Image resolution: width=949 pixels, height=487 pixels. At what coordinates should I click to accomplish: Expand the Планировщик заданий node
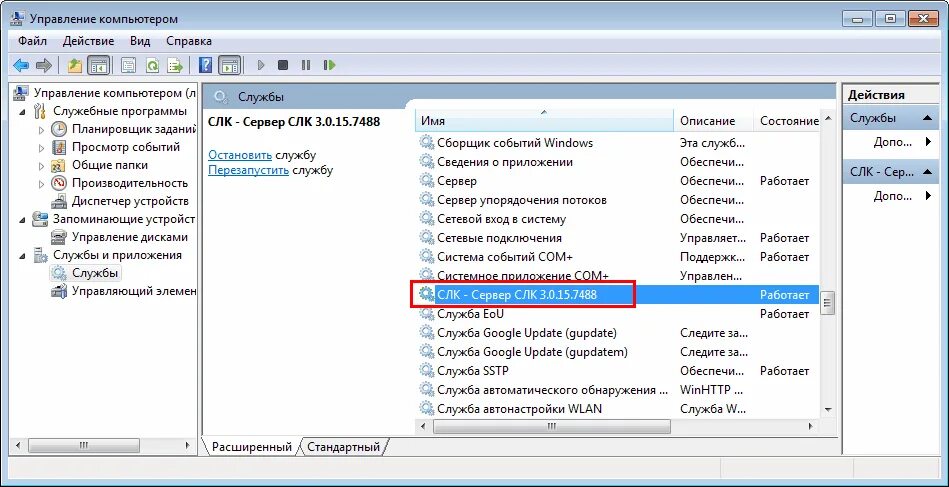coord(42,129)
